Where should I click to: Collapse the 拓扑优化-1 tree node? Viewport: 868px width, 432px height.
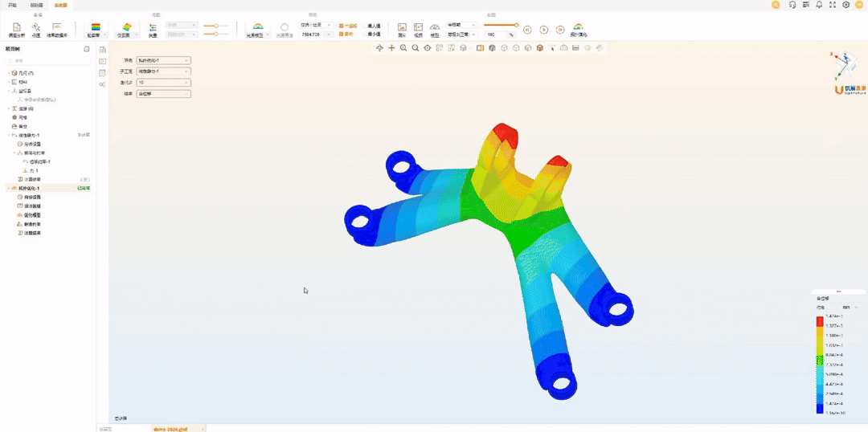pos(8,188)
